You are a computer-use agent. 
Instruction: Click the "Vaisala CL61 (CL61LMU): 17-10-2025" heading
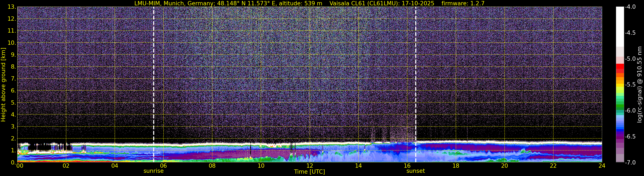(382, 3)
